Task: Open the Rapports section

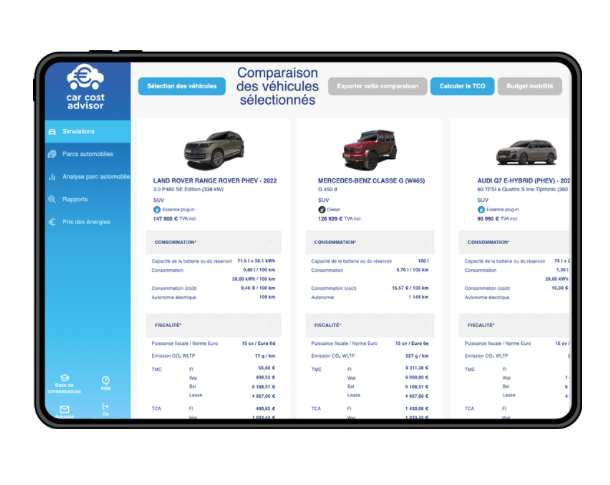Action: click(x=88, y=199)
